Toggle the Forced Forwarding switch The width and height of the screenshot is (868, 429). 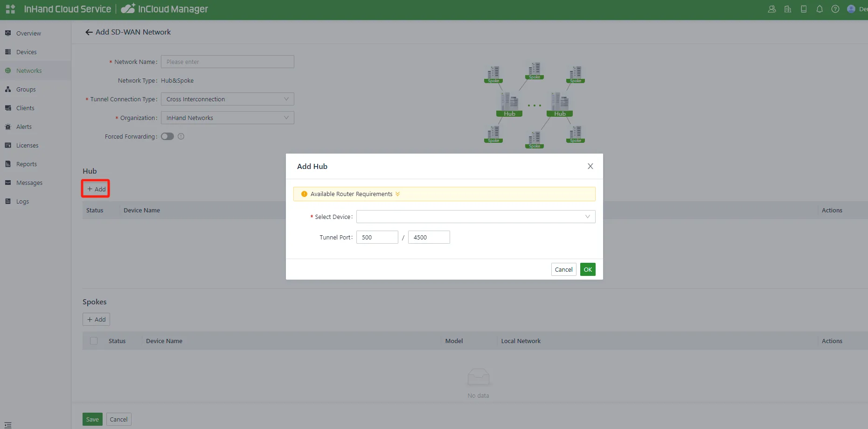point(167,136)
